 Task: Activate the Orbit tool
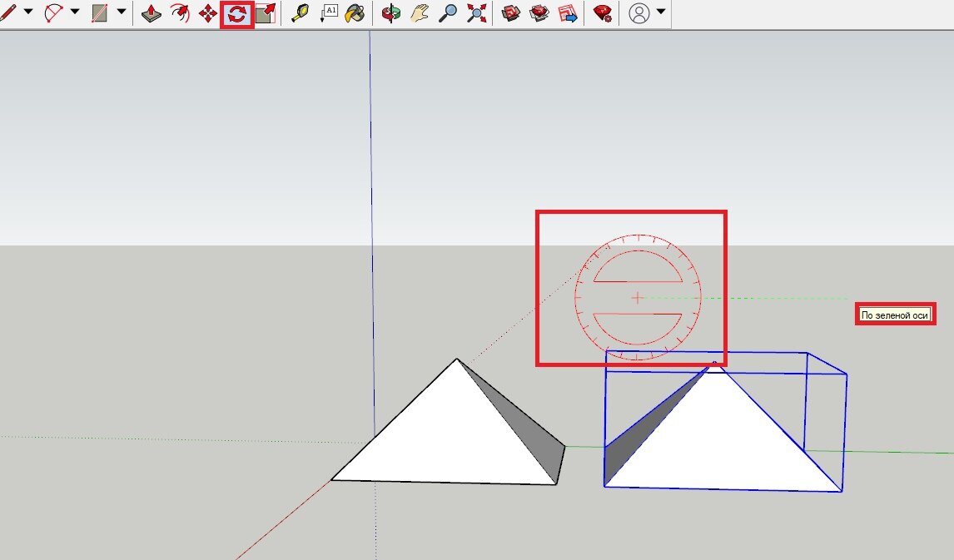click(x=390, y=13)
